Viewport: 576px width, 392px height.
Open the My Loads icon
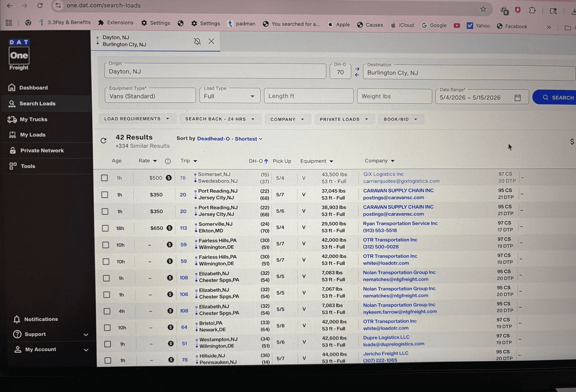pos(12,135)
